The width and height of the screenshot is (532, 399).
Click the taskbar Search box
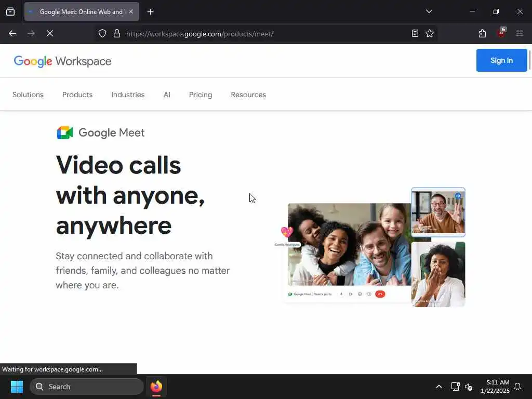[87, 387]
